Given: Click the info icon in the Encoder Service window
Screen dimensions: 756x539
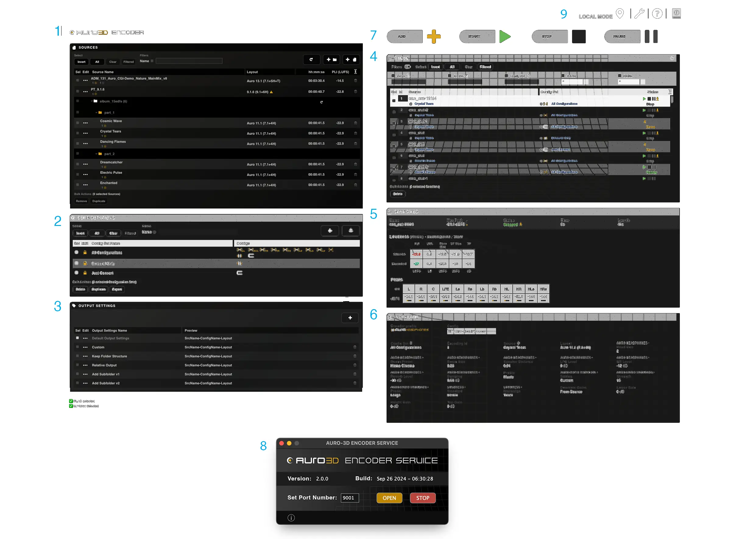Looking at the screenshot, I should (291, 518).
